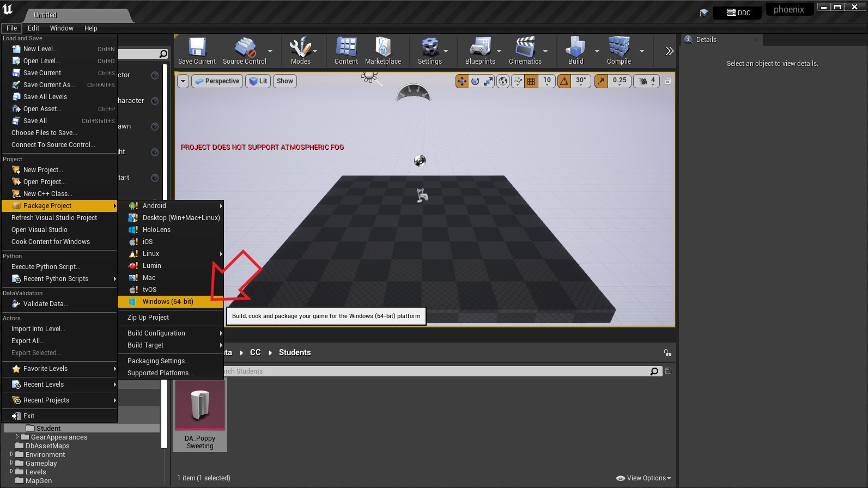Click the Save Current toolbar icon
Image resolution: width=868 pixels, height=488 pixels.
pos(197,51)
